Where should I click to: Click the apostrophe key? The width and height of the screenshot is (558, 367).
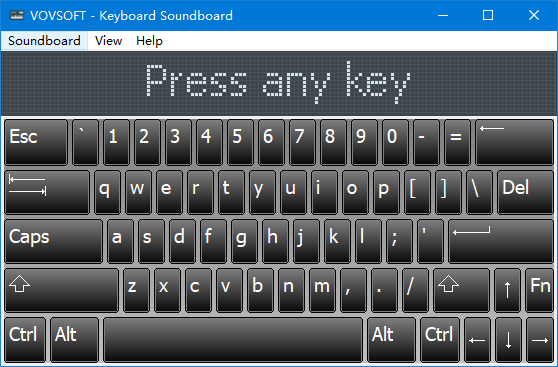coord(430,241)
